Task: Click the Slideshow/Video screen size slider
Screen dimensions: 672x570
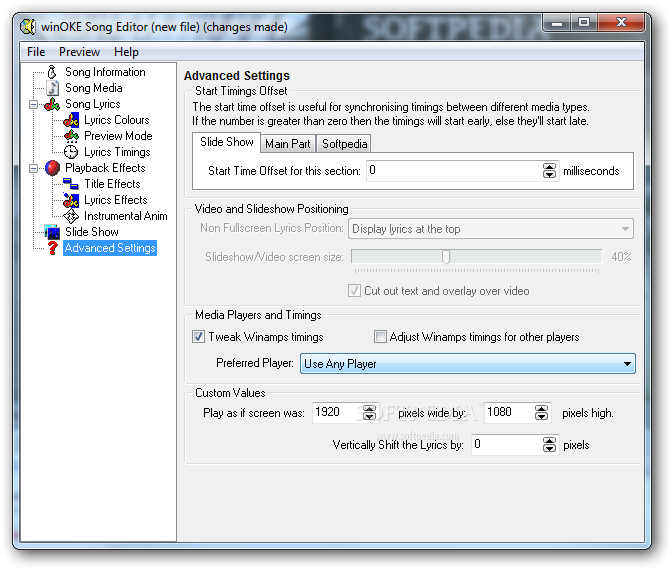Action: pyautogui.click(x=476, y=257)
